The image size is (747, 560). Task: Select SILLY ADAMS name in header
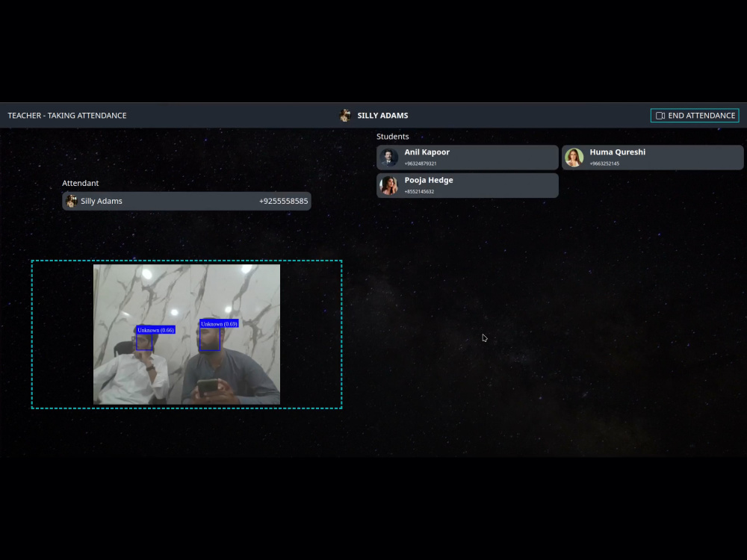pyautogui.click(x=382, y=116)
